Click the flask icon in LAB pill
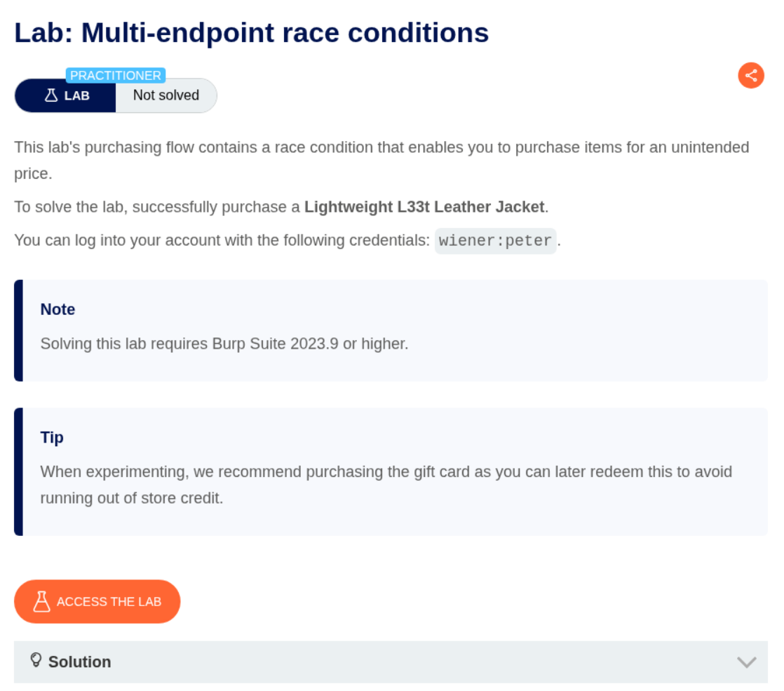 click(x=51, y=95)
